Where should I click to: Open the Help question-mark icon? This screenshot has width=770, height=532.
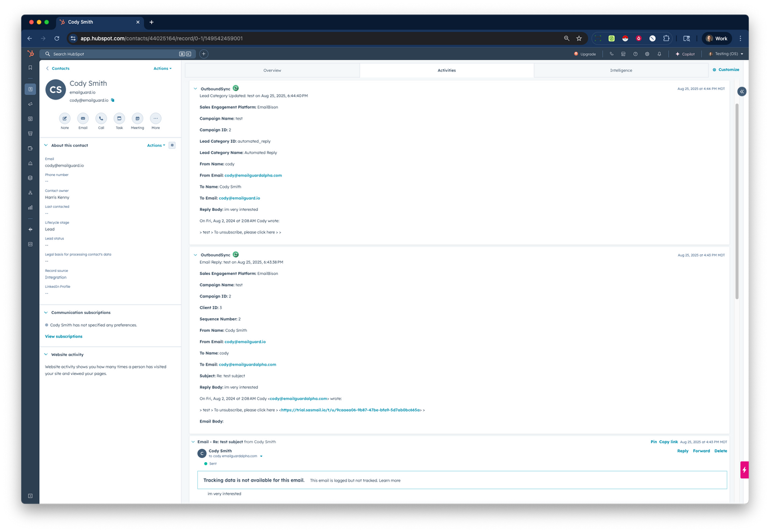pos(635,53)
